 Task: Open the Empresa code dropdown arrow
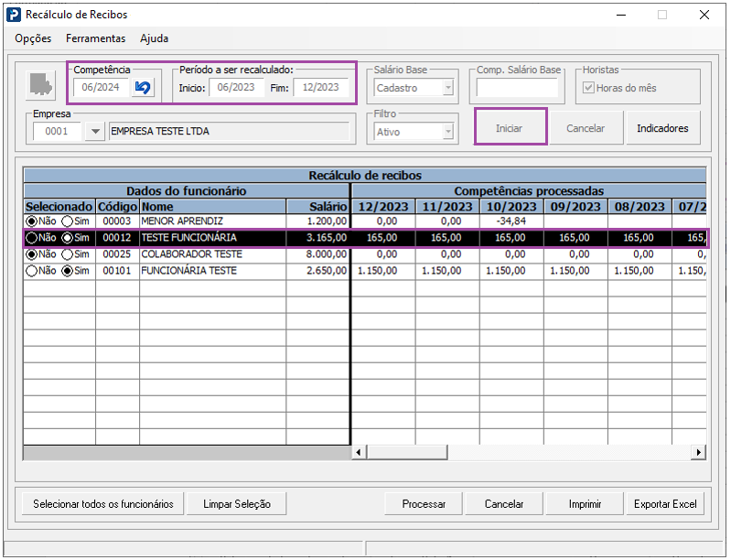point(95,132)
